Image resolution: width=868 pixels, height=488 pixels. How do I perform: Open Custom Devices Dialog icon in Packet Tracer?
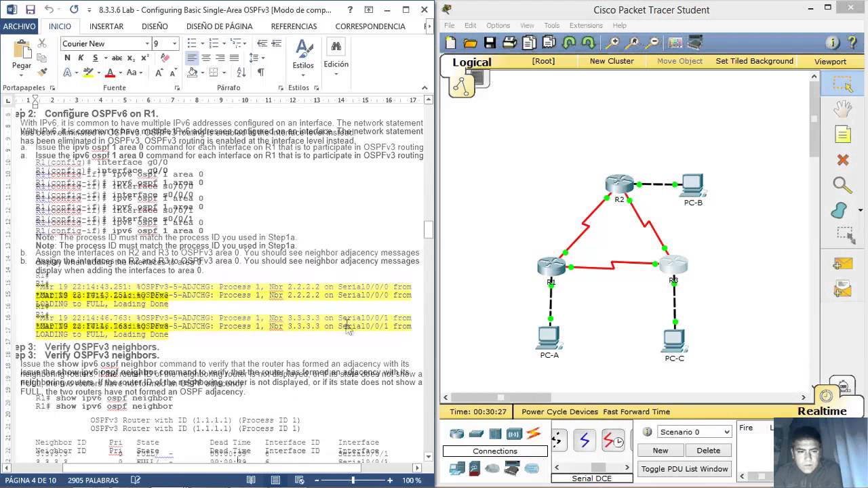pyautogui.click(x=695, y=43)
